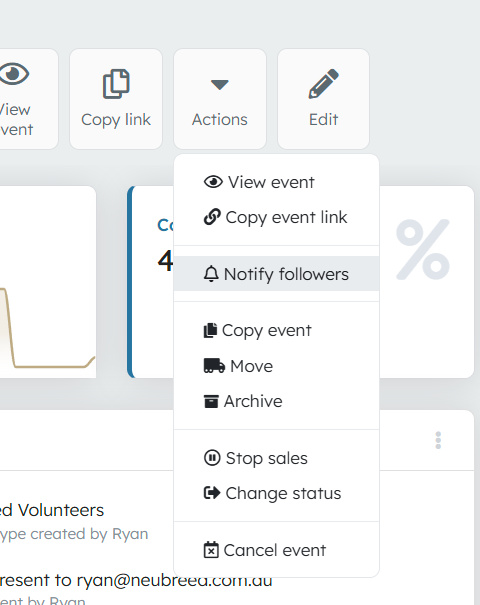
Task: Collapse the Actions dropdown arrow
Action: click(220, 84)
